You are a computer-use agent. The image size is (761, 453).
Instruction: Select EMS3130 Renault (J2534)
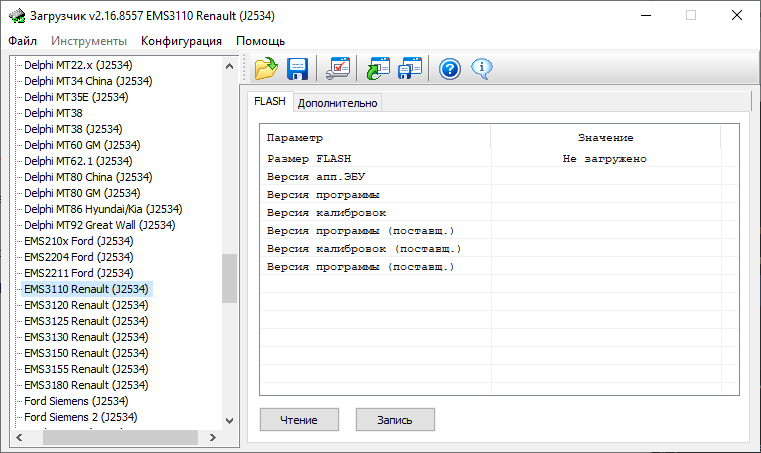point(86,337)
